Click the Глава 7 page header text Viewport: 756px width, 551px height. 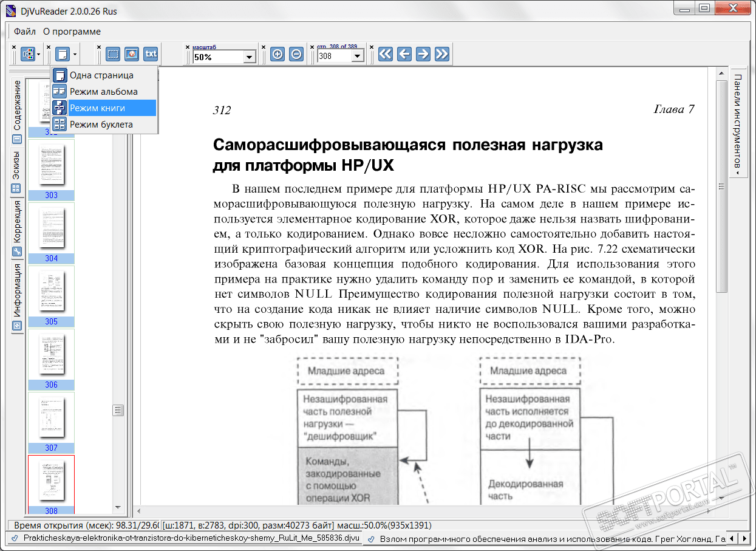[674, 110]
